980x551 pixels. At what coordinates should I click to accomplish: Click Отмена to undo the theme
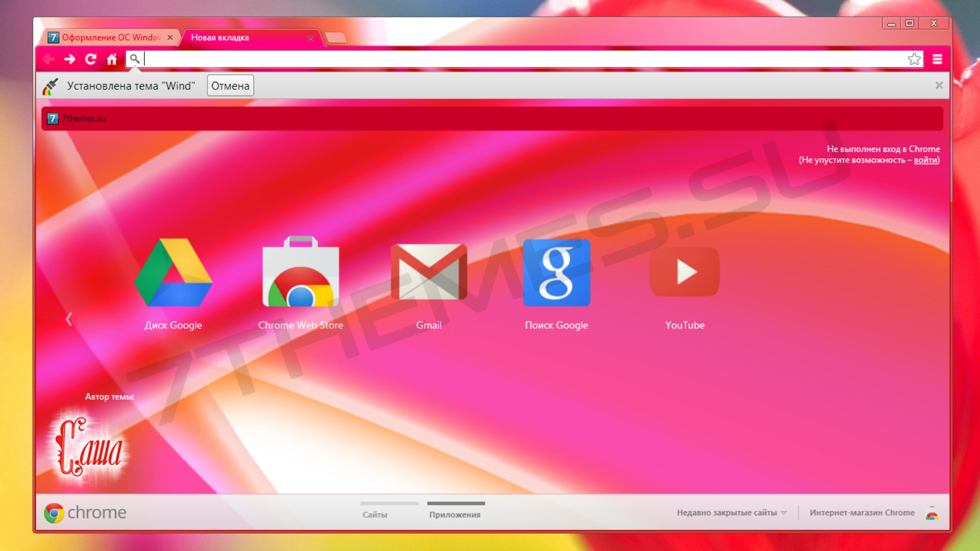[230, 86]
